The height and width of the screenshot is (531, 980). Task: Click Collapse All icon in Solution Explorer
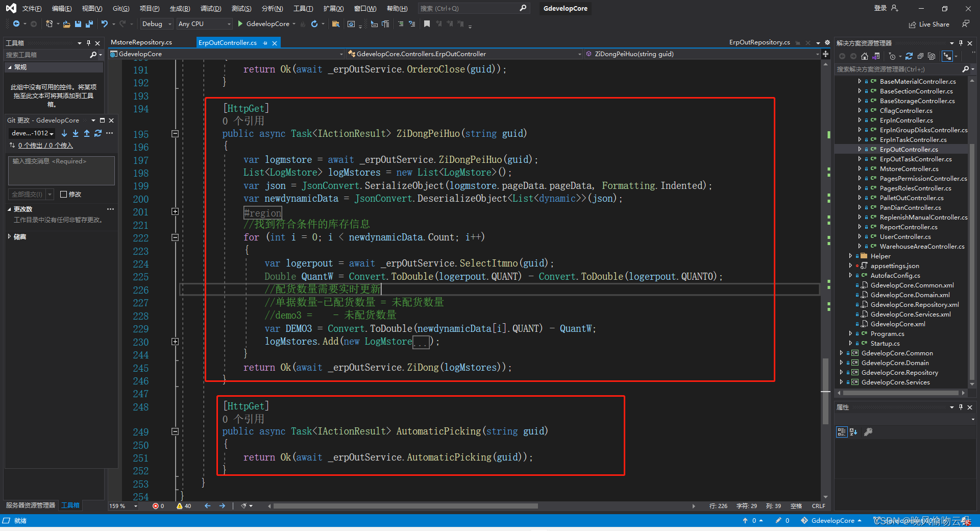coord(920,56)
